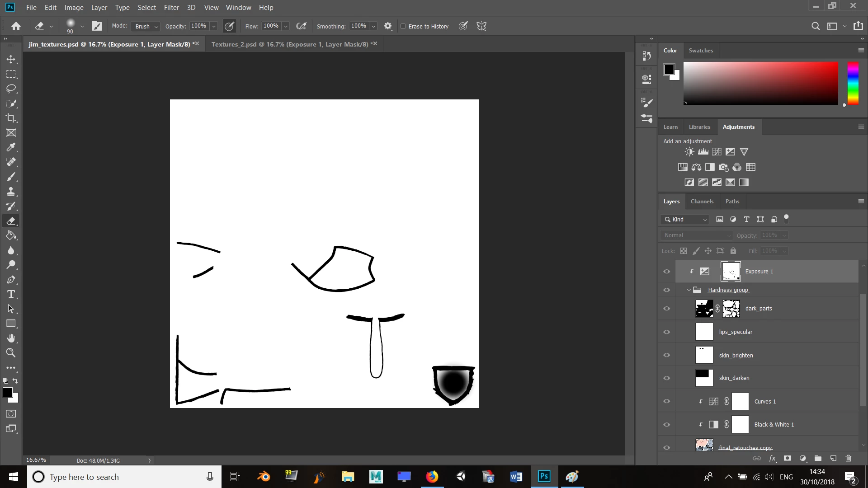The height and width of the screenshot is (488, 868).
Task: Select the Horizontal Type tool
Action: pos(11,295)
